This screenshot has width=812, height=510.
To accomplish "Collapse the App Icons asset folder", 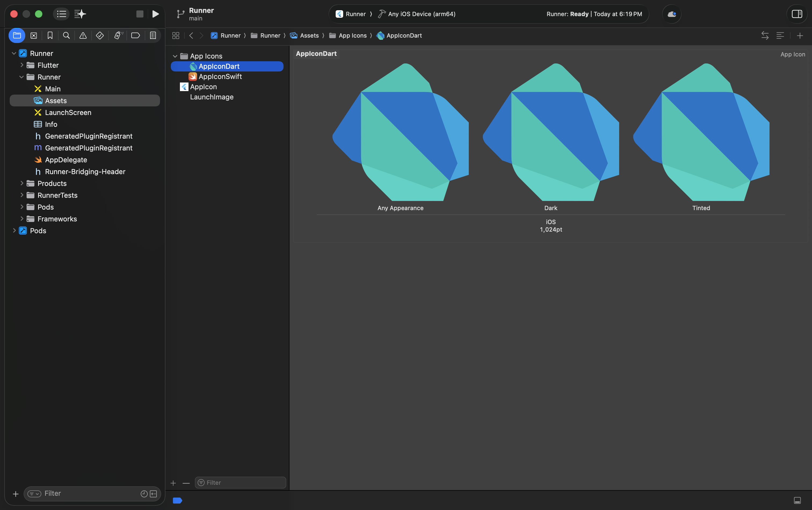I will pos(175,56).
